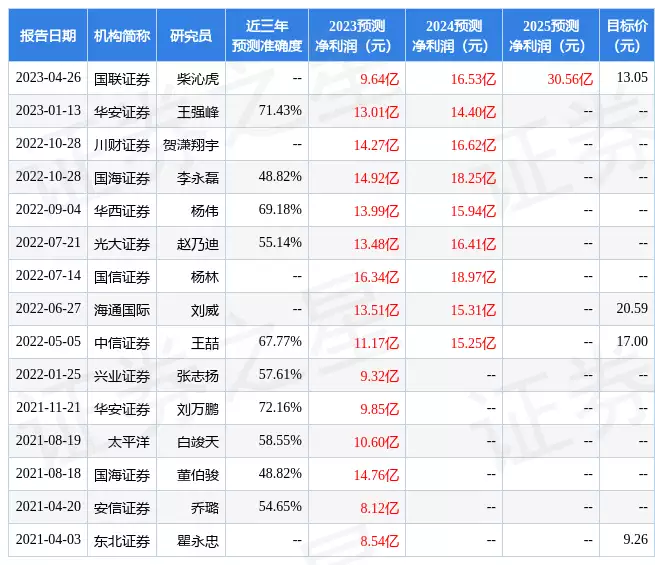655x565 pixels.
Task: Click researcher name 刘万鹏
Action: pos(198,409)
